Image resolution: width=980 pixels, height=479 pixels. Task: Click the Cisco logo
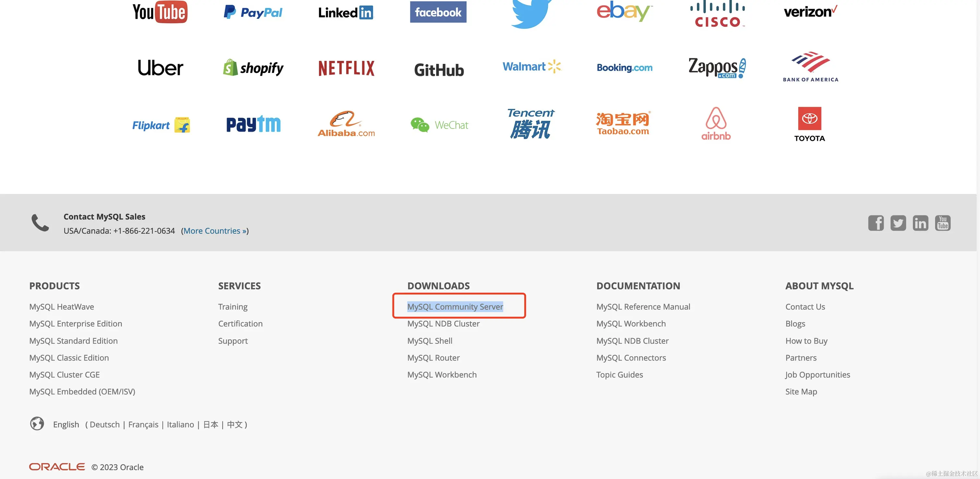coord(717,14)
